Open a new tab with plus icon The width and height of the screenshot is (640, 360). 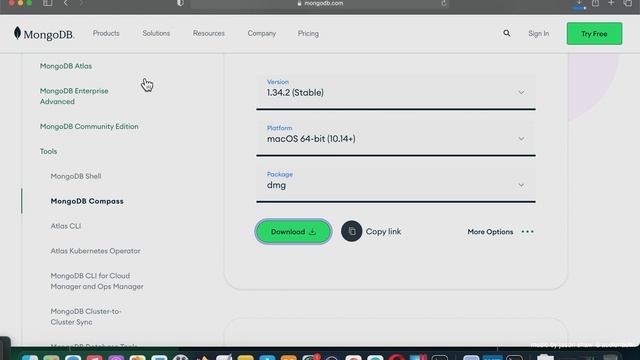coord(611,3)
